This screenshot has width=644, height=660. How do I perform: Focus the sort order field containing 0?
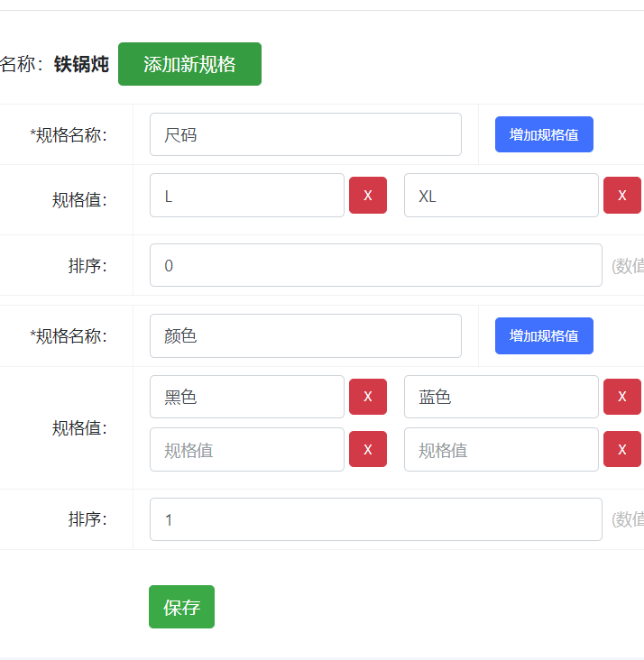click(x=375, y=265)
